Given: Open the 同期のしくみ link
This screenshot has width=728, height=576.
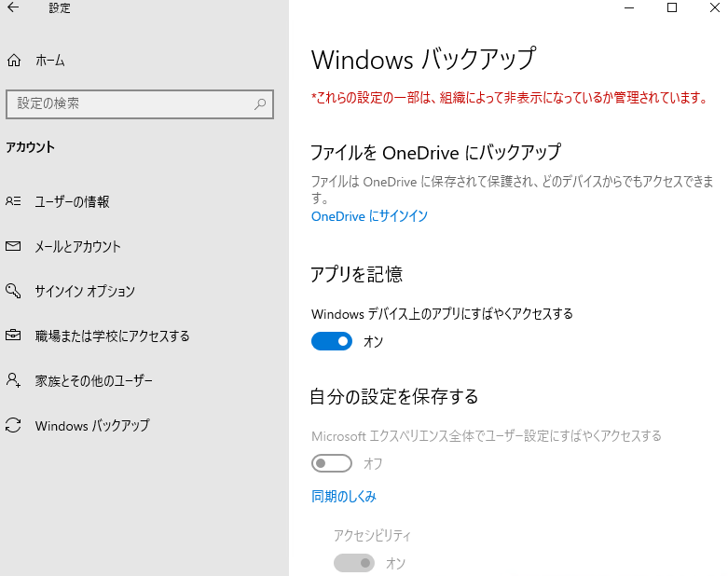Looking at the screenshot, I should tap(344, 497).
